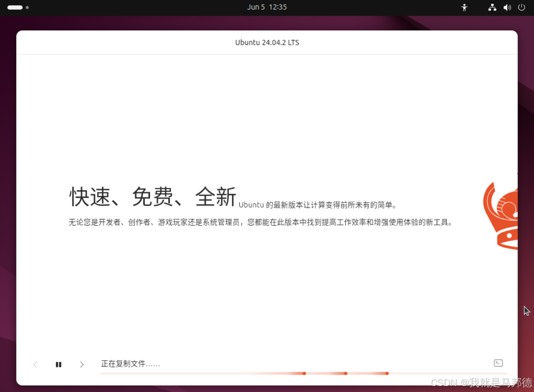Open the power menu icon
534x392 pixels.
point(522,7)
